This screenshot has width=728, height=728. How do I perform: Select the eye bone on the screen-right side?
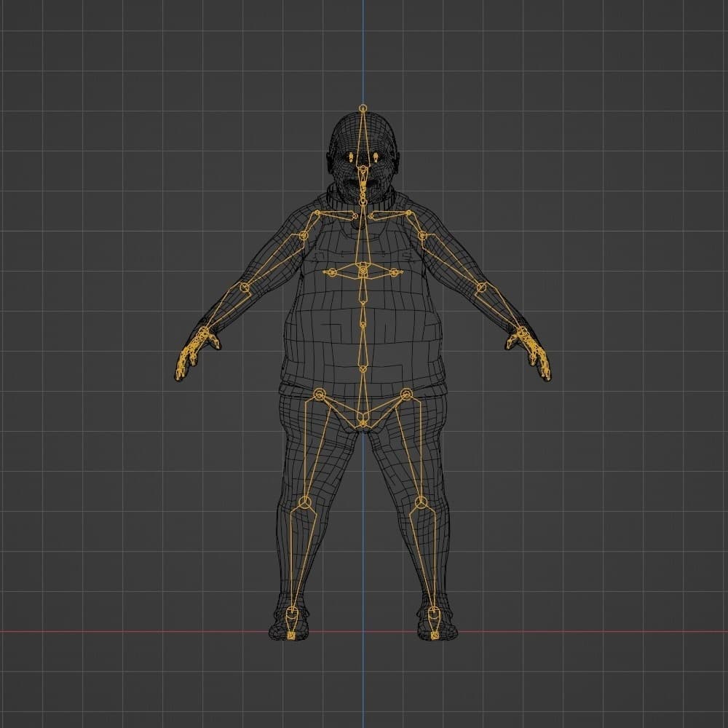[x=375, y=157]
